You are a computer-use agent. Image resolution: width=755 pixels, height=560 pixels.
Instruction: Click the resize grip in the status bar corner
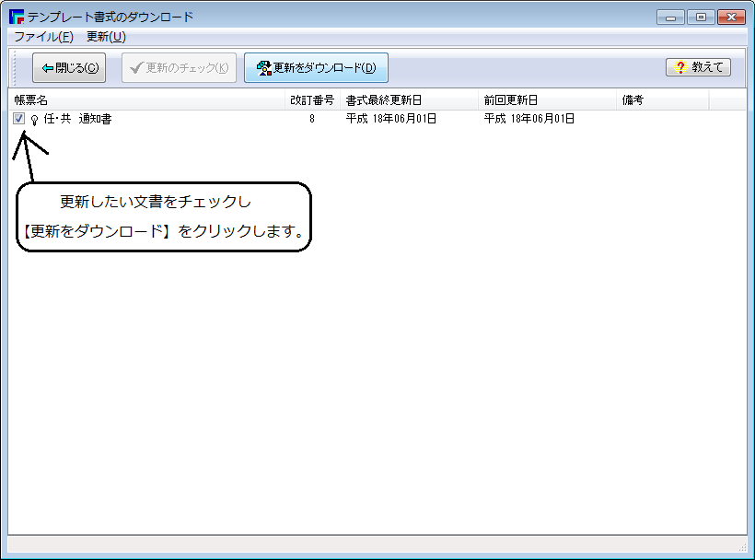point(741,547)
